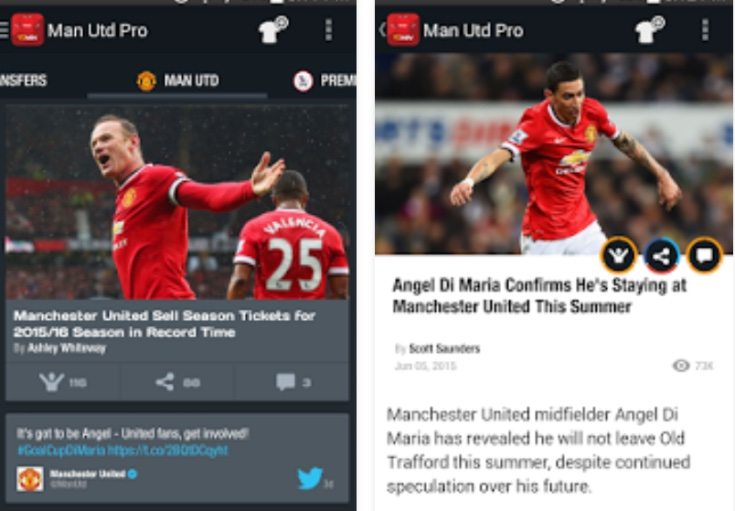Open the overflow three-dot menu in left header
The height and width of the screenshot is (511, 735).
point(329,30)
